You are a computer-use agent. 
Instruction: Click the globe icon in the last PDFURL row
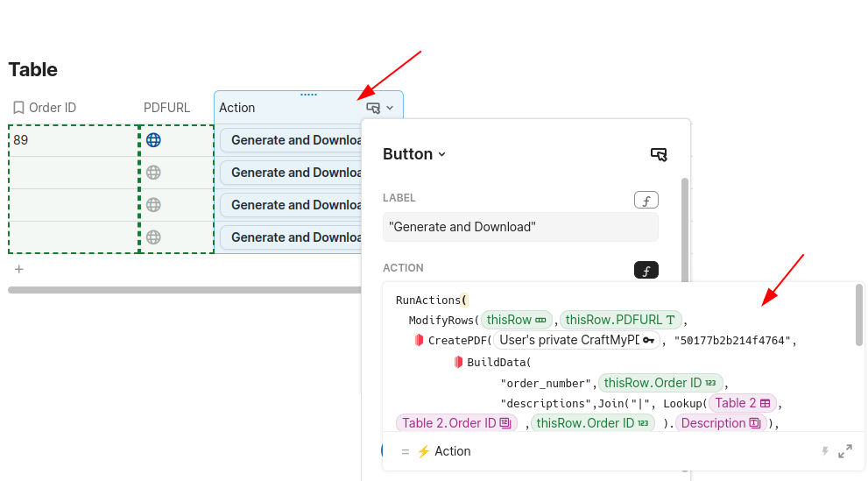pyautogui.click(x=153, y=237)
